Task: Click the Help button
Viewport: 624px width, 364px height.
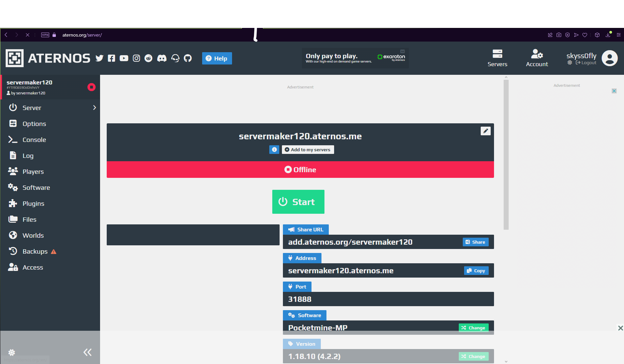Action: click(x=217, y=59)
